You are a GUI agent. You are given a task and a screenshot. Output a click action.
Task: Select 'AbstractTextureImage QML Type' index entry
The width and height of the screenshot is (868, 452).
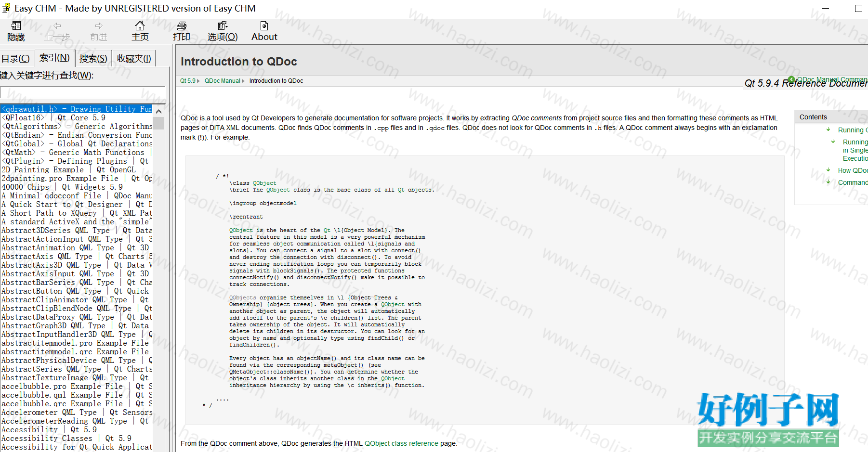pos(77,378)
